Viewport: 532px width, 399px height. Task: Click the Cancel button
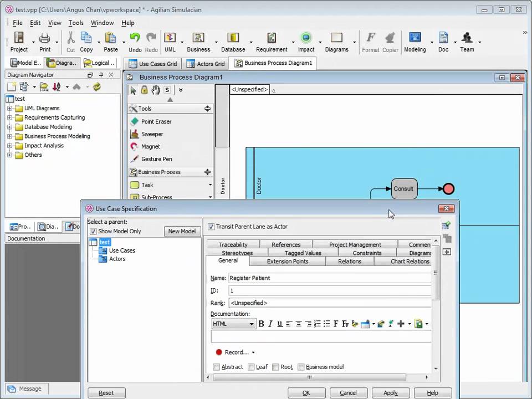(x=348, y=393)
